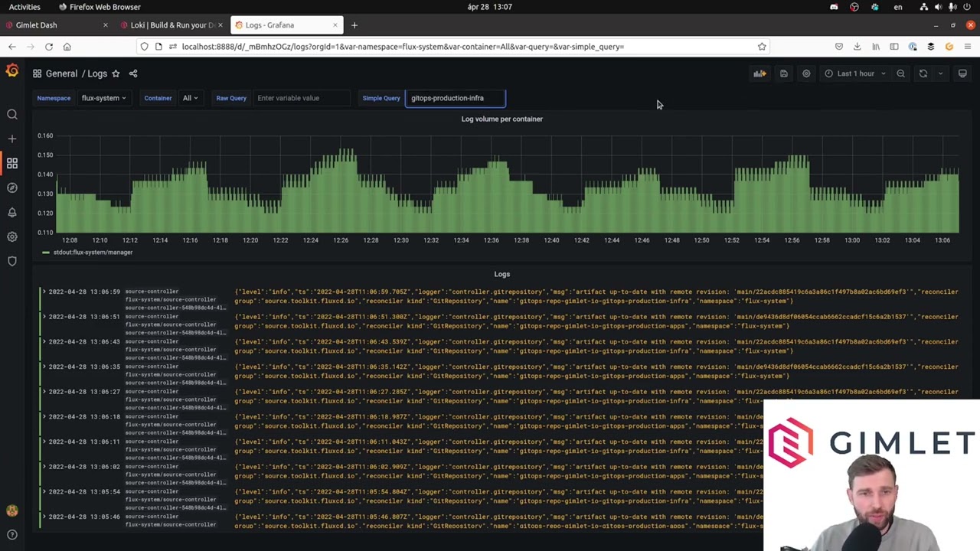Image resolution: width=980 pixels, height=551 pixels.
Task: Share the Logs dashboard
Action: [x=133, y=73]
